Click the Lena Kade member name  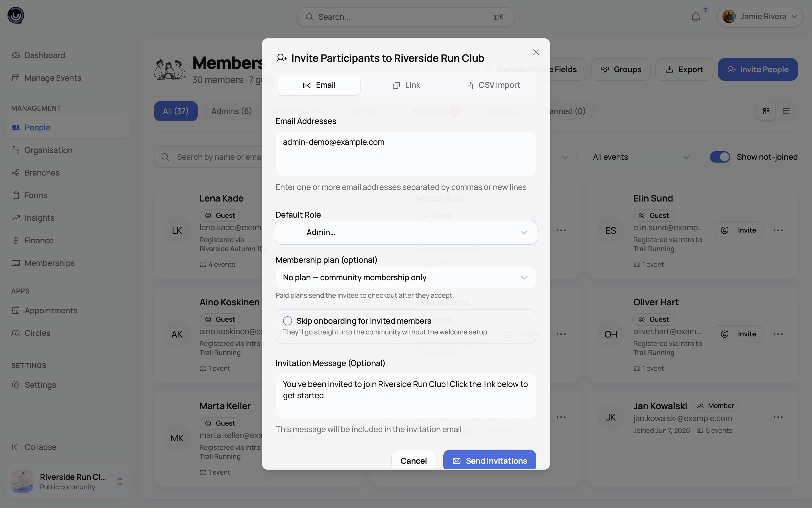coord(221,198)
